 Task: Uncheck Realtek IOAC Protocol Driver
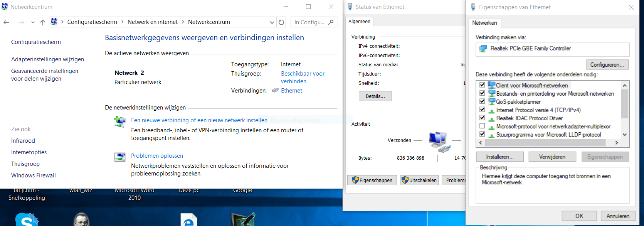(x=482, y=118)
